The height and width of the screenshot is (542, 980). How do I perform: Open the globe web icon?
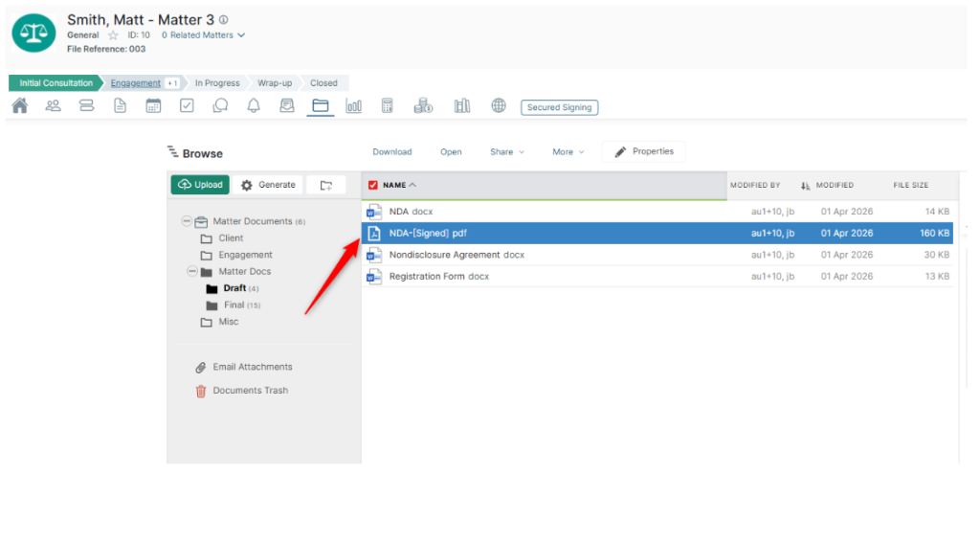click(498, 105)
